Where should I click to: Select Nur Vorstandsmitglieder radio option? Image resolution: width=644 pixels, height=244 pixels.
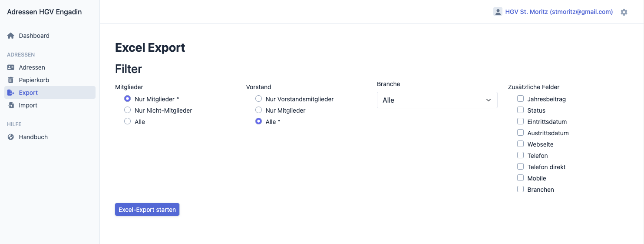(x=259, y=99)
